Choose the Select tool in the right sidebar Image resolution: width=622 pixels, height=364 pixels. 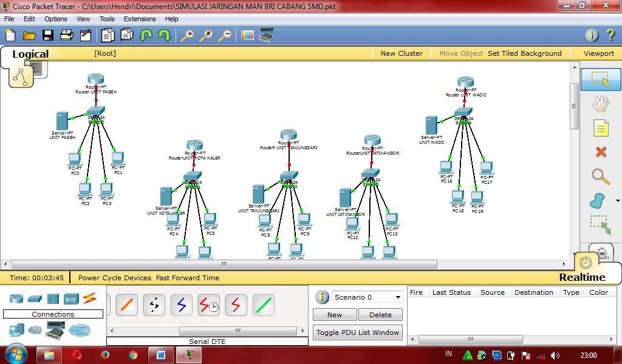coord(601,79)
